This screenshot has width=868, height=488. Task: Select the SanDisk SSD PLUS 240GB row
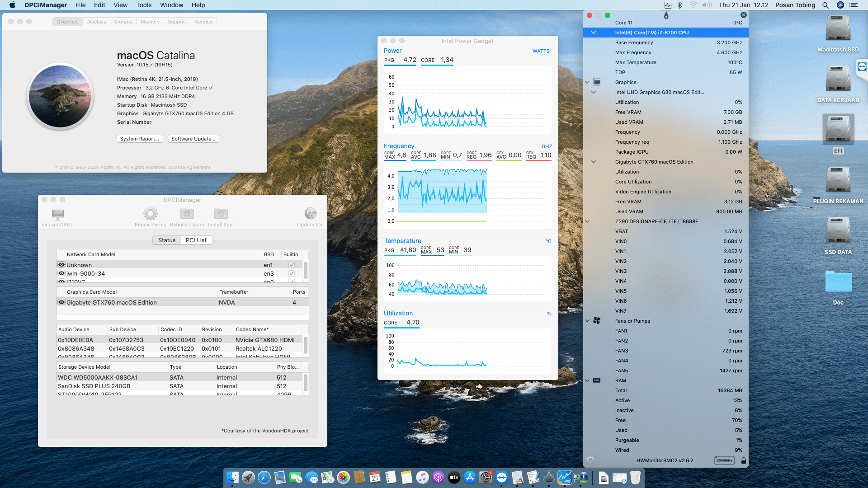[x=180, y=386]
